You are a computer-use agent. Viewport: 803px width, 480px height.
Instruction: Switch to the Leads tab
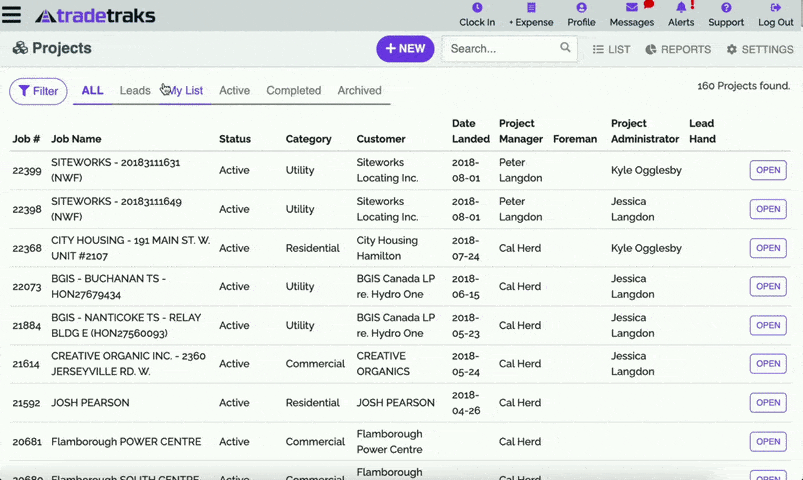[135, 91]
